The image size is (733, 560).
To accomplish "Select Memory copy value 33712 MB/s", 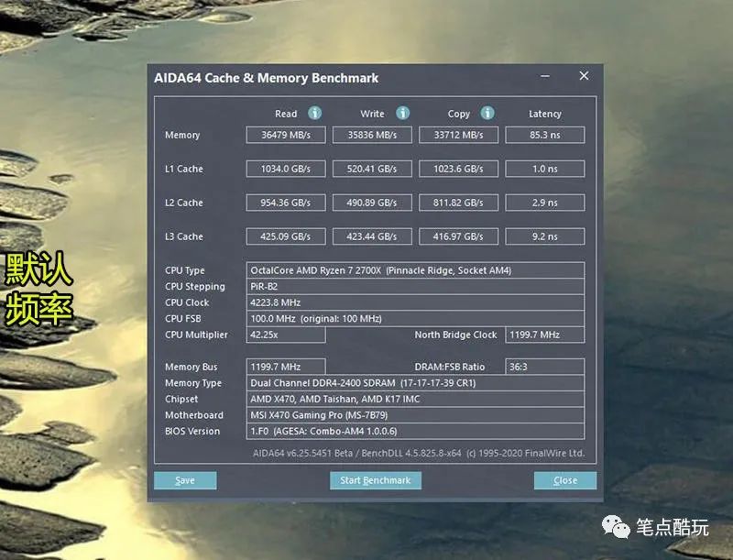I will 459,135.
